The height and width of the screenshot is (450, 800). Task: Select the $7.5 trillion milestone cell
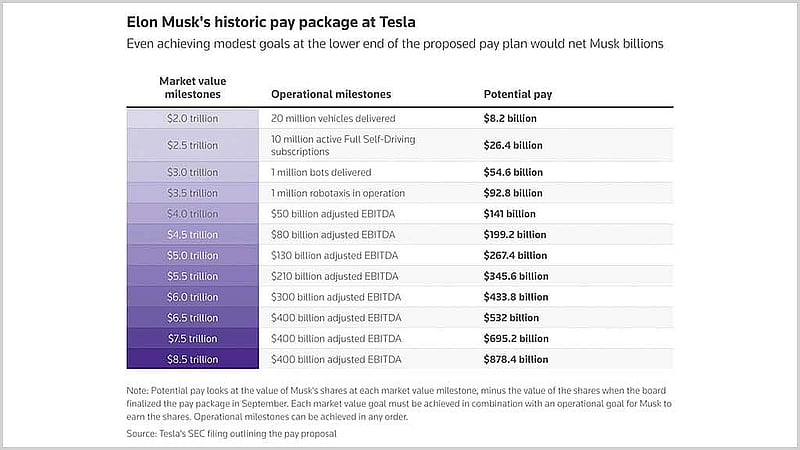coord(192,338)
